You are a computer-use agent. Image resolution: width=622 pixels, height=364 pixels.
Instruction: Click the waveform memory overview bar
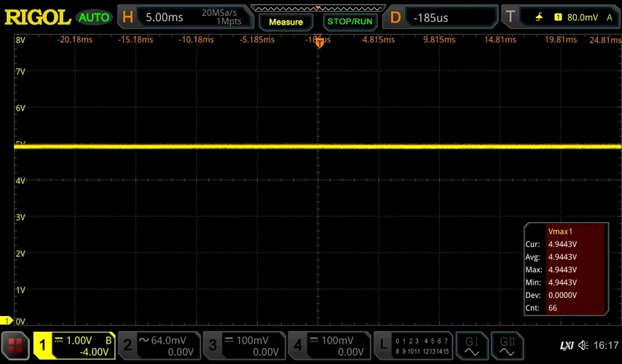[x=318, y=8]
